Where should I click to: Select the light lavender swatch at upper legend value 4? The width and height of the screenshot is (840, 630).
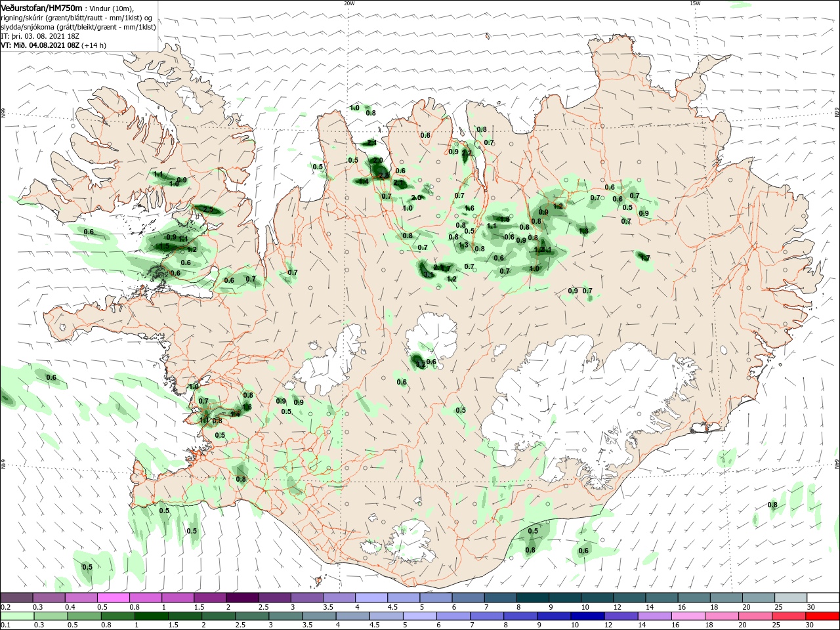click(371, 598)
